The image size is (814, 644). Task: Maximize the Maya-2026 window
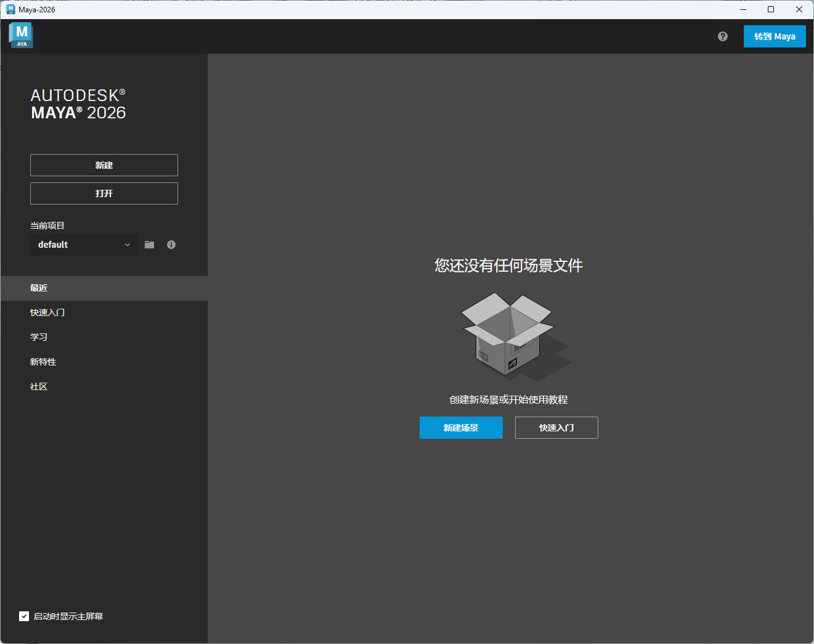click(x=771, y=9)
